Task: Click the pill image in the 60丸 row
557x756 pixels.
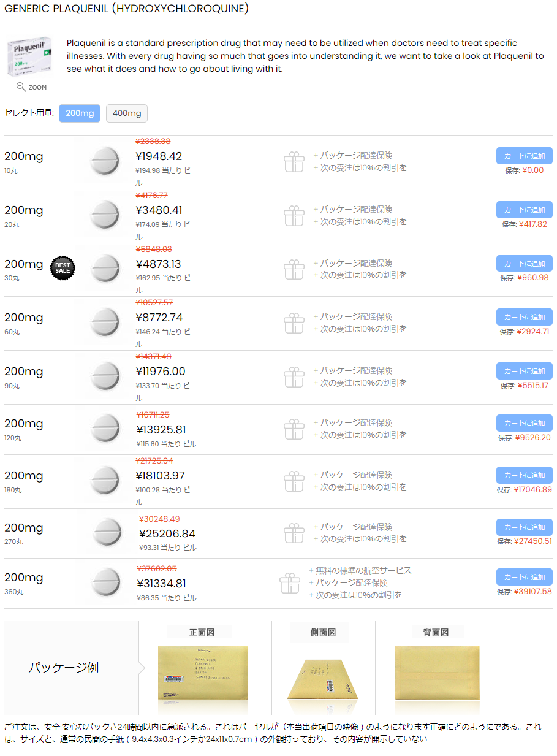Action: [105, 323]
